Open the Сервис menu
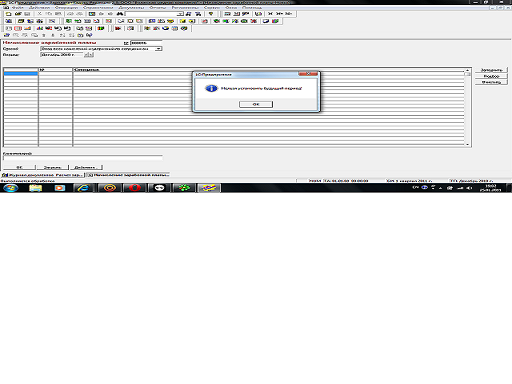Viewport: 512px width, 384px height. tap(211, 7)
